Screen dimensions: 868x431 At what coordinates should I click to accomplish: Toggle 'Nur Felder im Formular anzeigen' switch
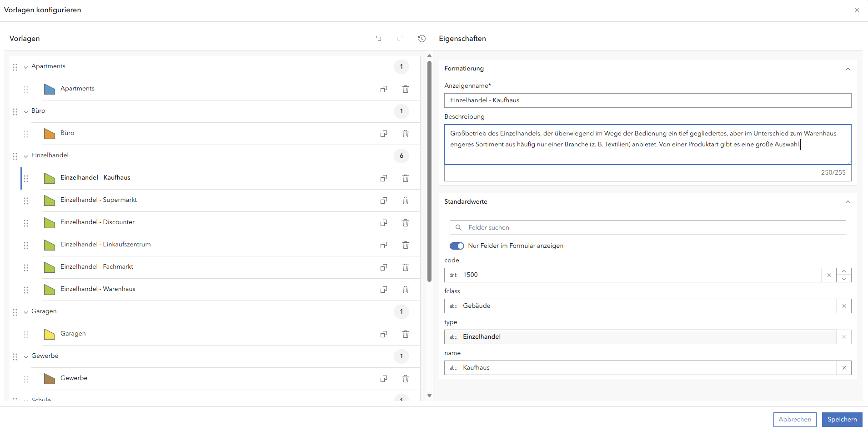pyautogui.click(x=457, y=246)
